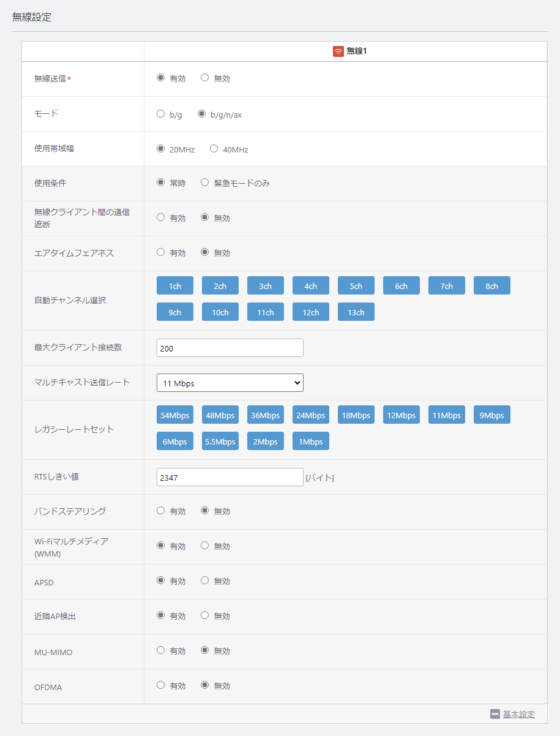This screenshot has height=736, width=560.
Task: Enable 無線クライアント間の通信遮断
Action: tap(161, 217)
